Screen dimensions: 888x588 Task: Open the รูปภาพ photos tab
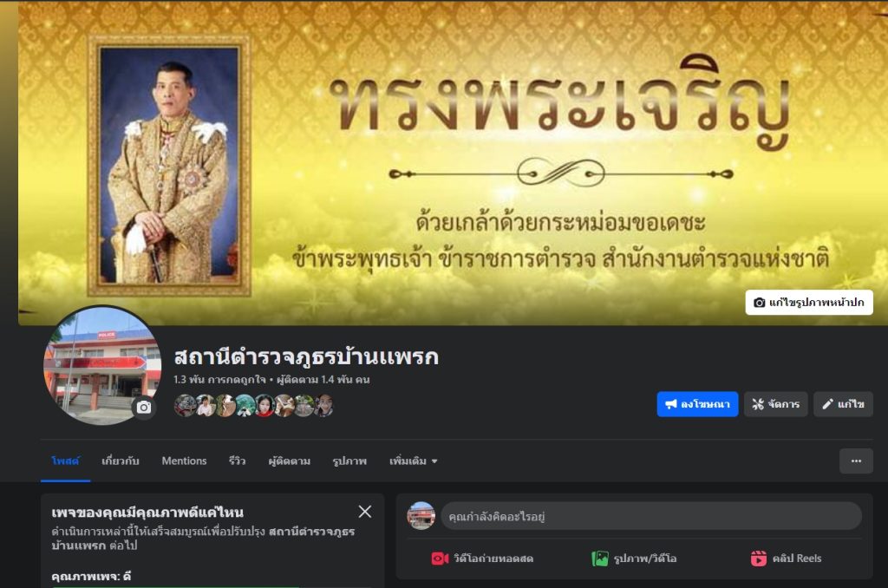(x=349, y=461)
